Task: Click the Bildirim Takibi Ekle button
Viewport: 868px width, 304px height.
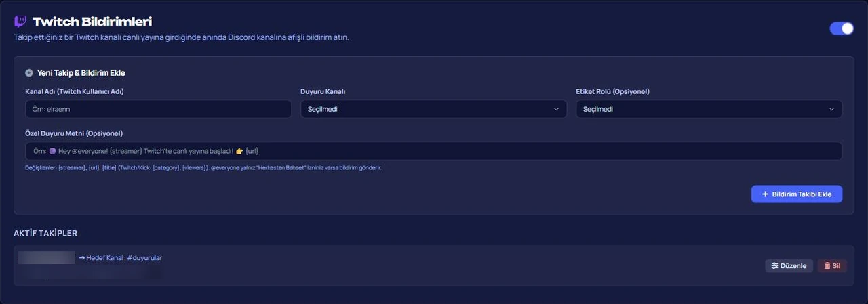Action: [797, 194]
